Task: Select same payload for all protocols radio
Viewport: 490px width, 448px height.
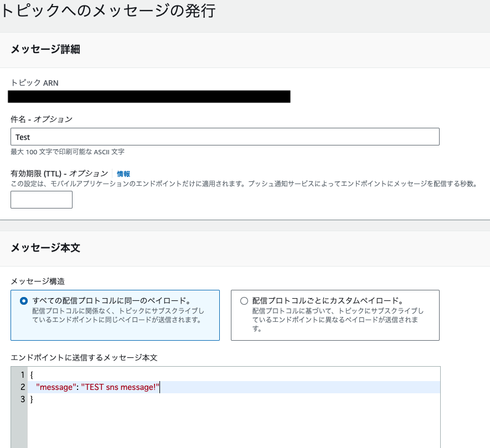Action: coord(24,301)
